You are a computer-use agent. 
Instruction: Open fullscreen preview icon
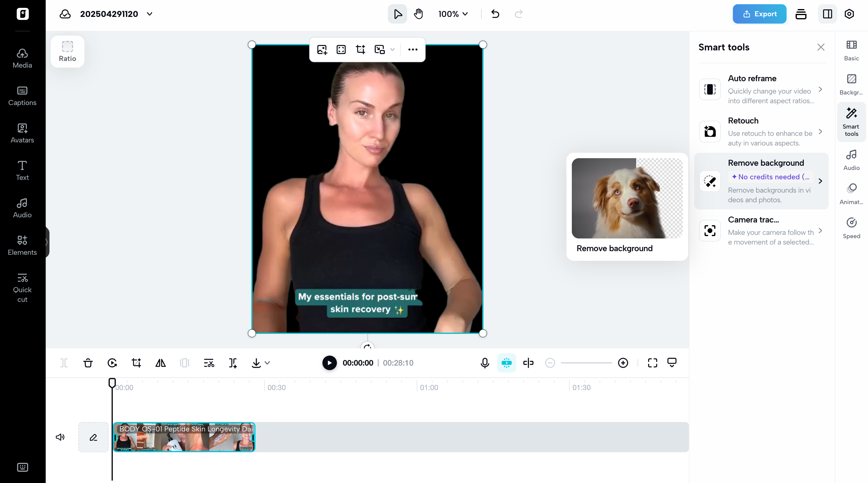tap(652, 363)
